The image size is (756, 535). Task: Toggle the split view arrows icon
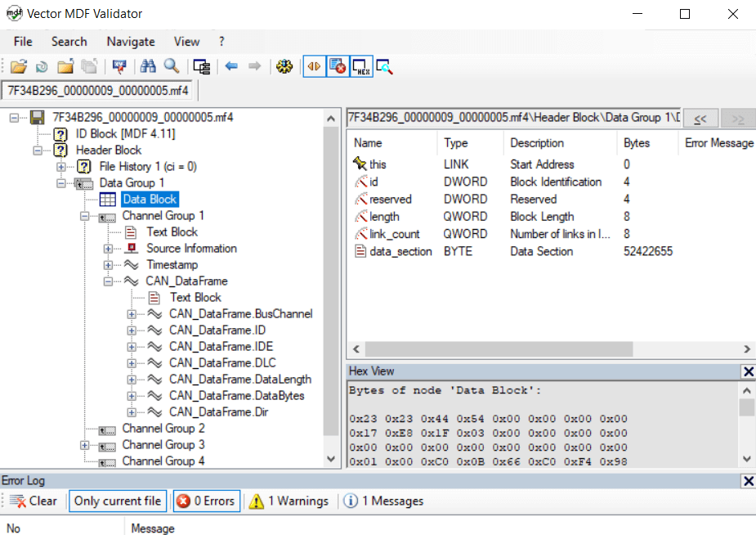pos(315,66)
